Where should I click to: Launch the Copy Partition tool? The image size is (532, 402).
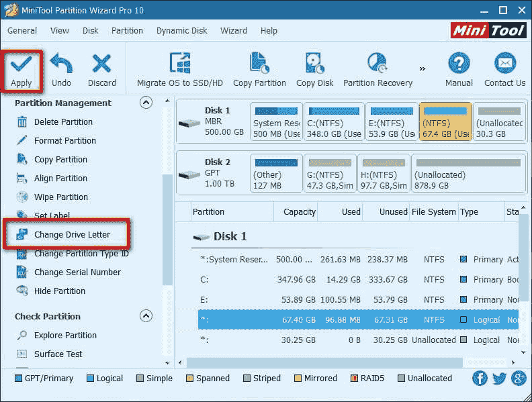pyautogui.click(x=259, y=64)
